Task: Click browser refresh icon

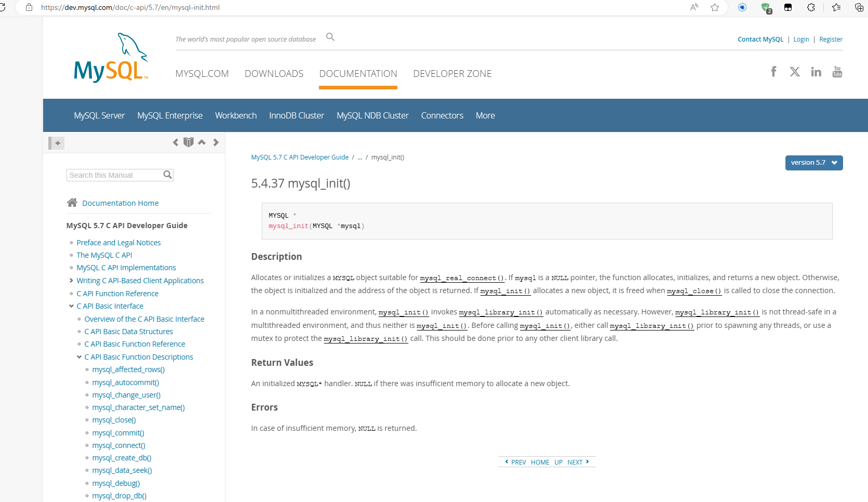Action: click(x=2, y=7)
